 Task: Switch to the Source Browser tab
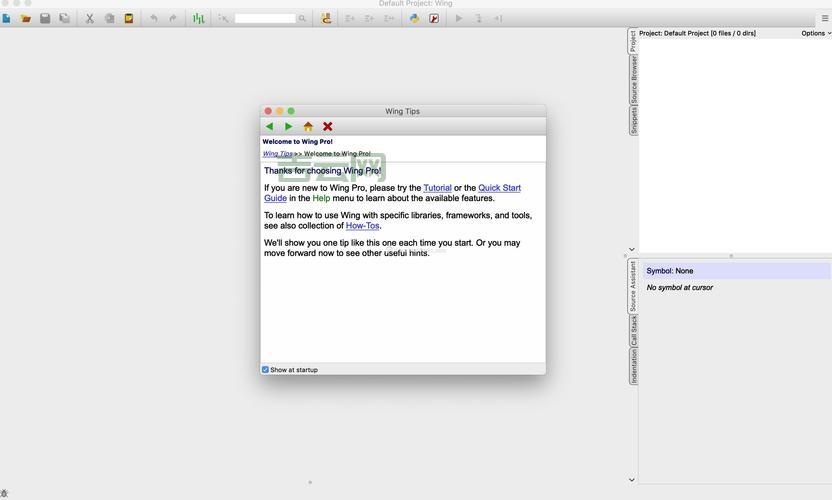[634, 80]
